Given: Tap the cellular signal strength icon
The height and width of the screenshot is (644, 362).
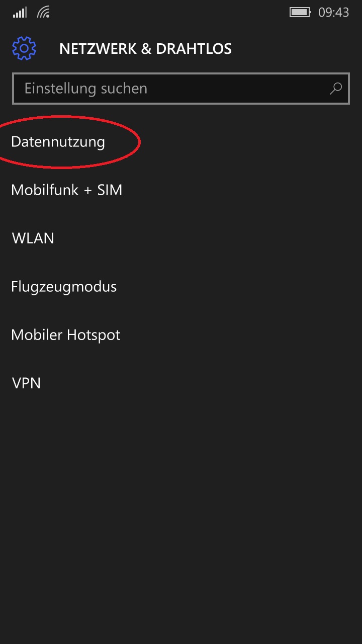Looking at the screenshot, I should [x=20, y=13].
